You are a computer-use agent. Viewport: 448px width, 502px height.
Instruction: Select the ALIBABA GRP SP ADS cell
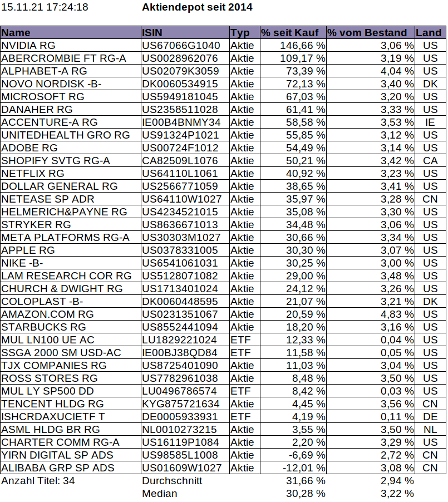tap(71, 467)
